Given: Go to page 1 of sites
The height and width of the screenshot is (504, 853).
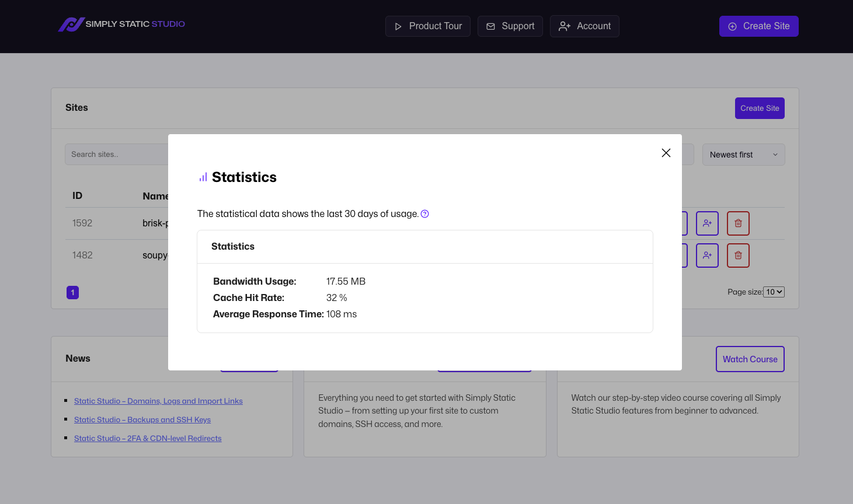Looking at the screenshot, I should tap(73, 292).
